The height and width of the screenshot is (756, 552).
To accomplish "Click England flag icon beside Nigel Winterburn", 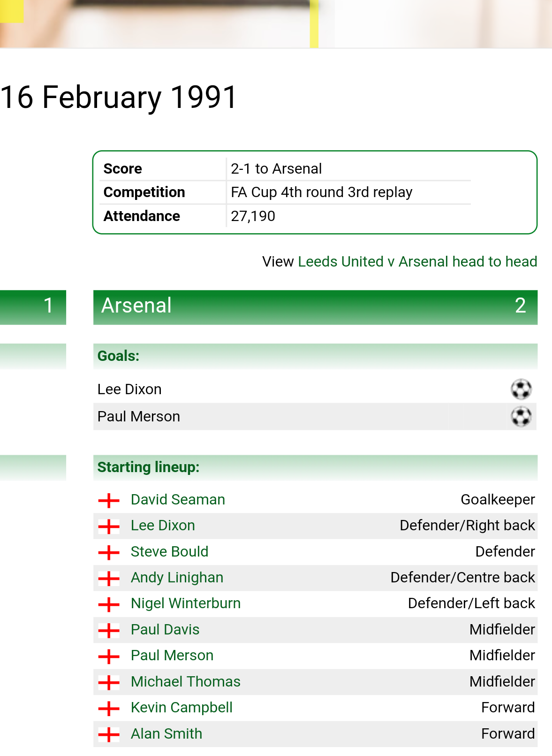I will click(109, 604).
